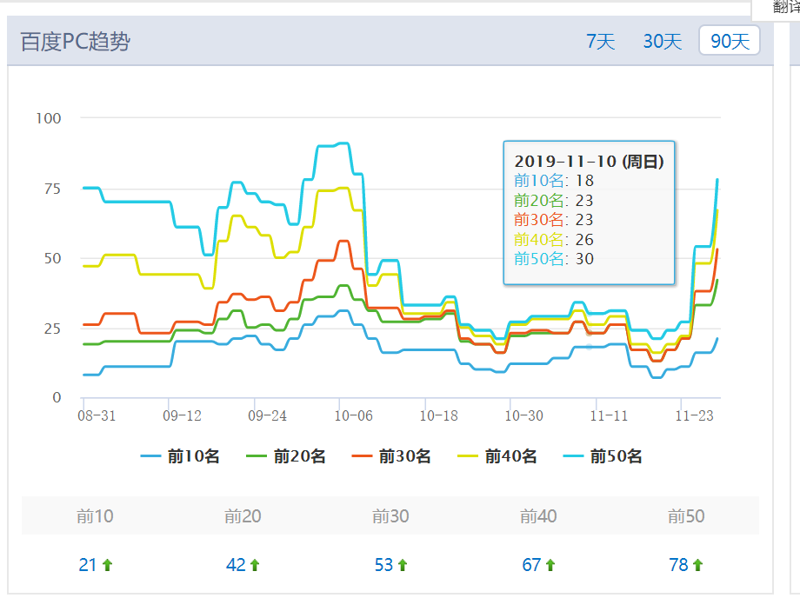Toggle the 前20名 legend series

(286, 456)
